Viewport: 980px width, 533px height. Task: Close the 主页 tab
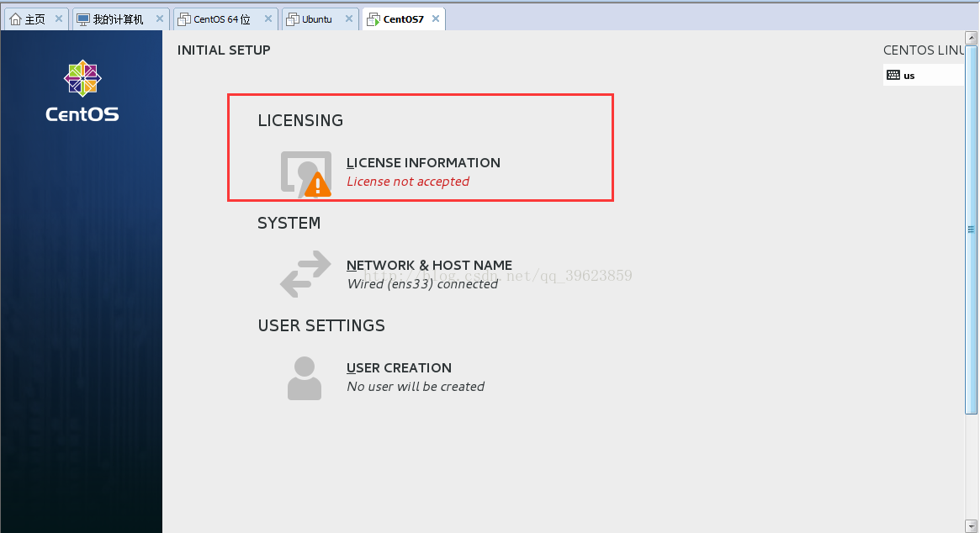pos(59,18)
